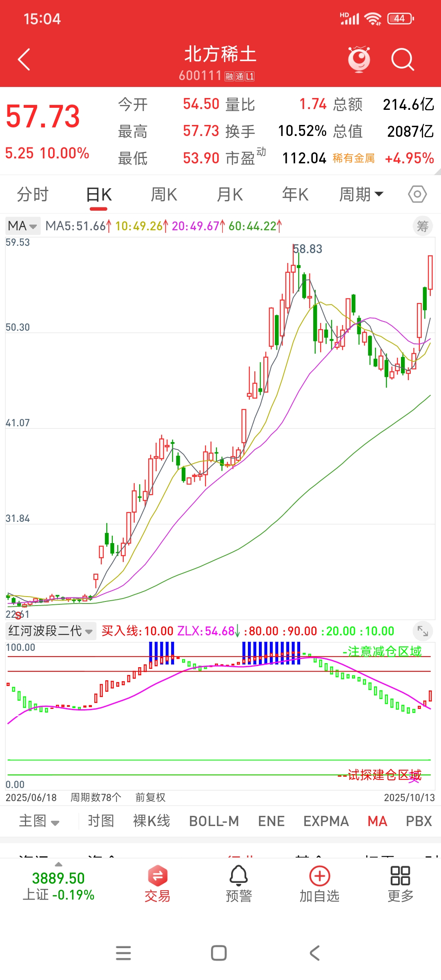Viewport: 441px width, 980px height.
Task: Tap current price 57.73
Action: (43, 116)
